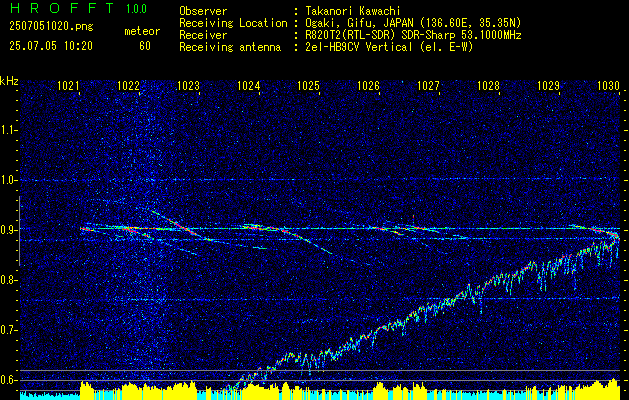Viewport: 629px width, 400px height.
Task: Click the meteor count 60
Action: 145,46
